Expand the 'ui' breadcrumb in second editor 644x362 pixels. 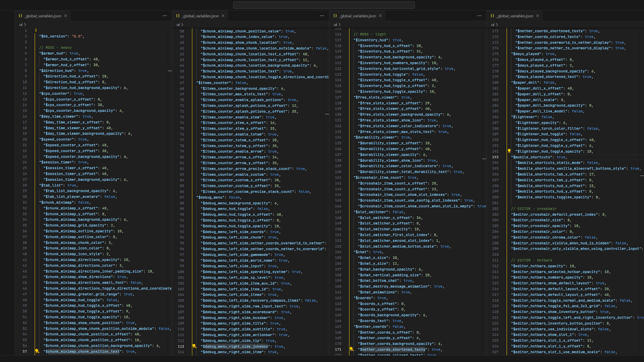(x=178, y=24)
